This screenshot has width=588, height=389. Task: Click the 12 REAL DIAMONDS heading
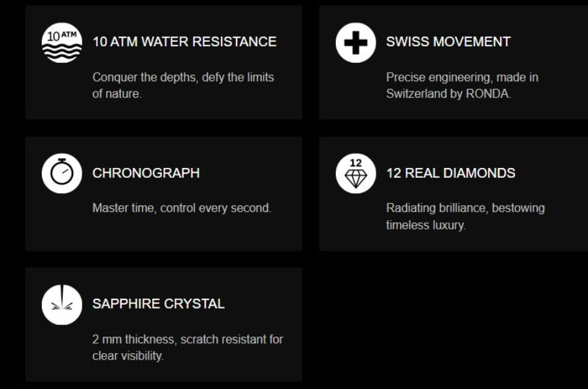(450, 173)
